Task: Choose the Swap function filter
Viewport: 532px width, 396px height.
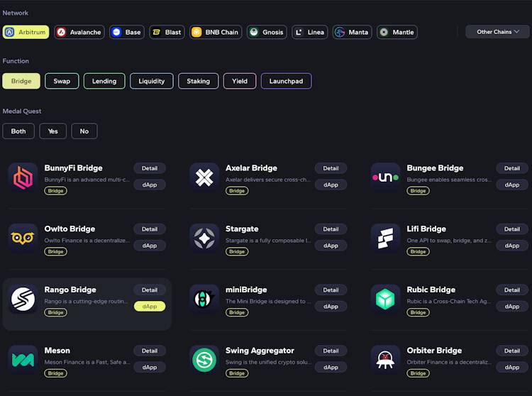Action: point(62,81)
